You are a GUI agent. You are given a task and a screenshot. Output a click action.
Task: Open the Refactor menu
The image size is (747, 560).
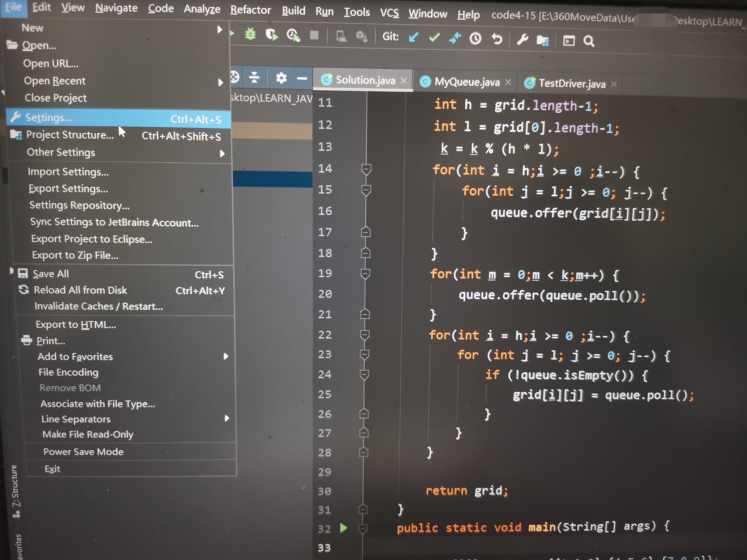251,10
